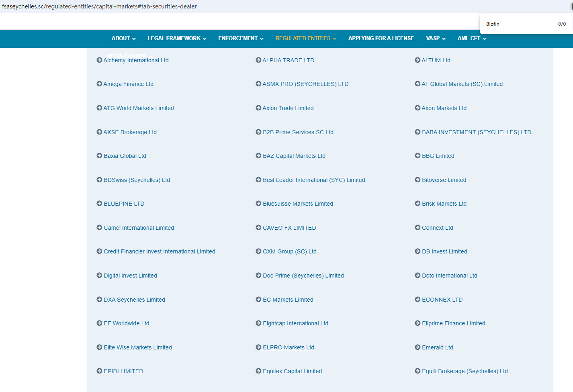Click arrow icon beside Emerald Ltd
The image size is (573, 392).
coord(417,347)
